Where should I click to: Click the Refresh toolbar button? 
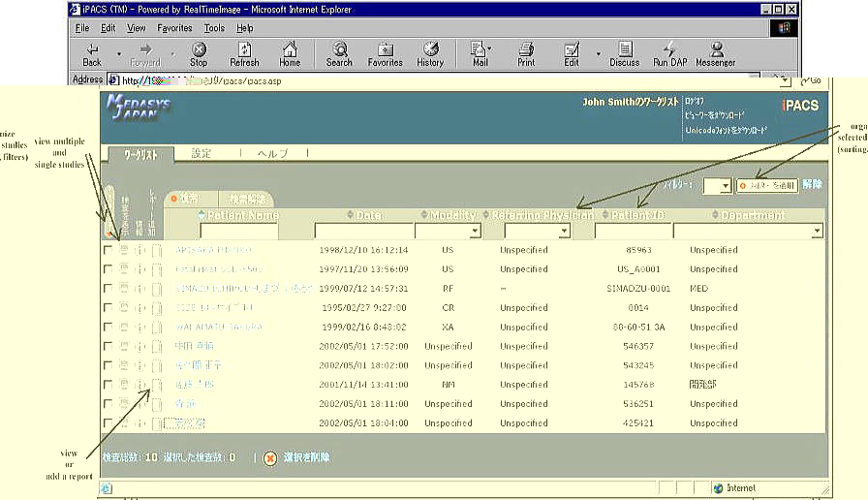[x=244, y=53]
